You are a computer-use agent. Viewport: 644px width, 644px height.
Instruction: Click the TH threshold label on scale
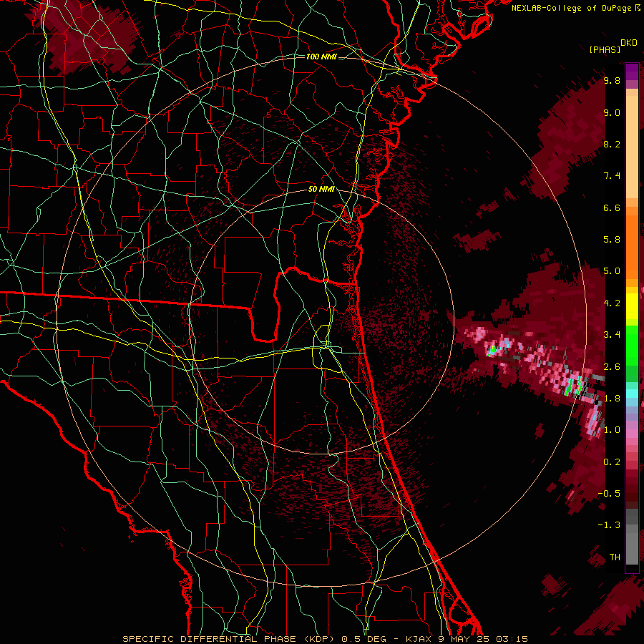pos(615,557)
